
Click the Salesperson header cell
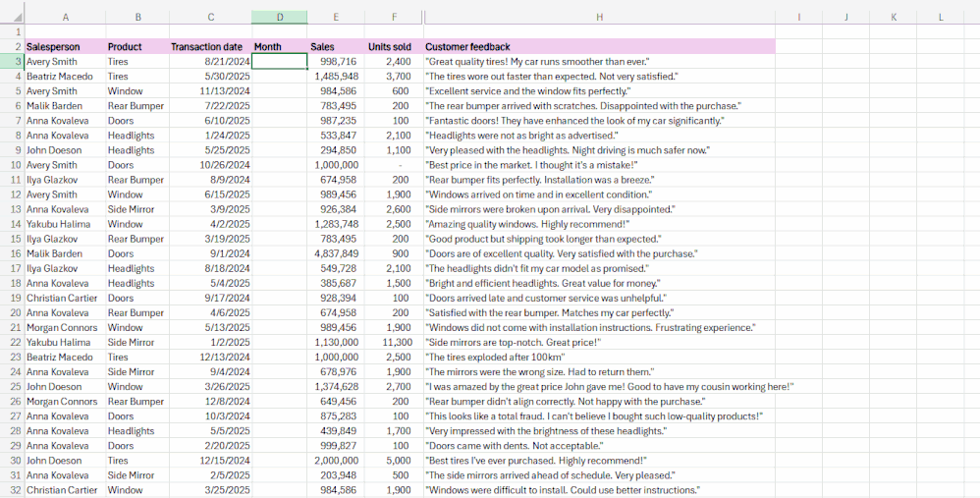[65, 47]
